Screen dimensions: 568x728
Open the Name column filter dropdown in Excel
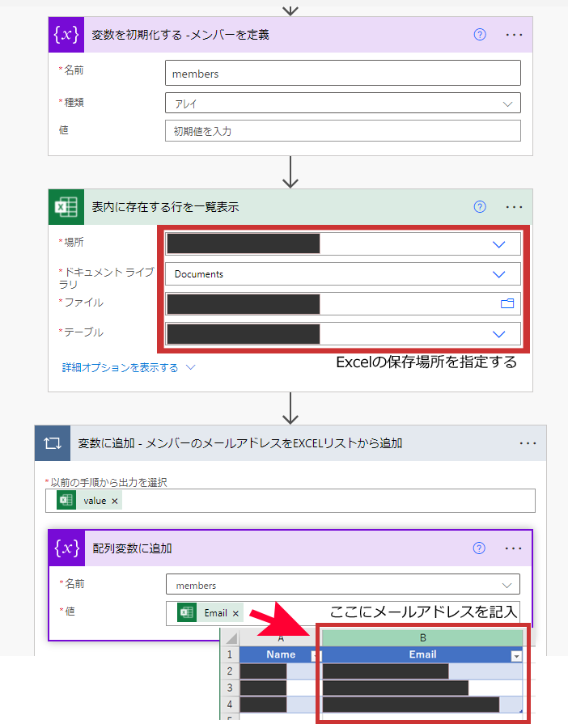[316, 655]
